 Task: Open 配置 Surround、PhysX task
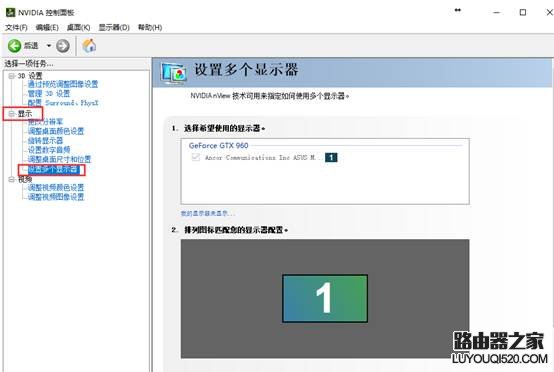pyautogui.click(x=63, y=103)
